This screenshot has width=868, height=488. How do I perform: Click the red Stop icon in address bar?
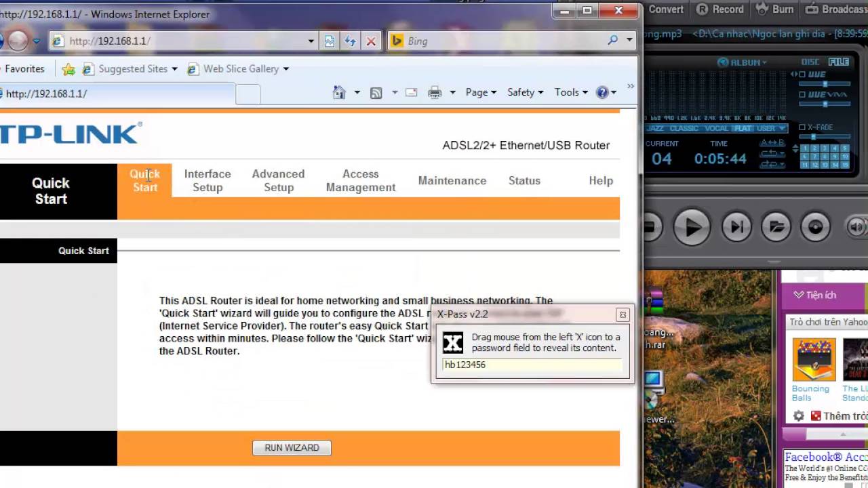pyautogui.click(x=371, y=41)
